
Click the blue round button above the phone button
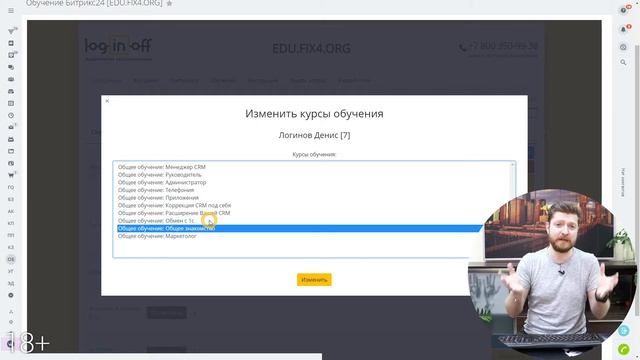click(x=624, y=331)
